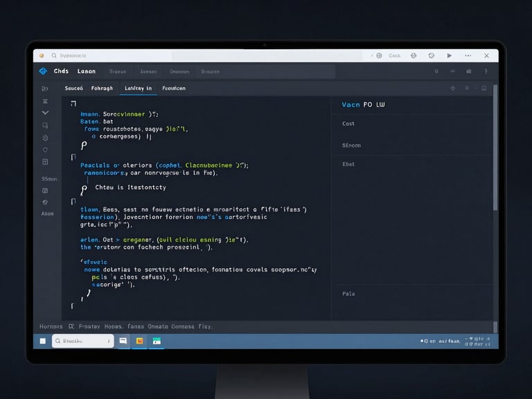This screenshot has width=532, height=399.
Task: Click 'Conmass' in the status bar
Action: (183, 326)
